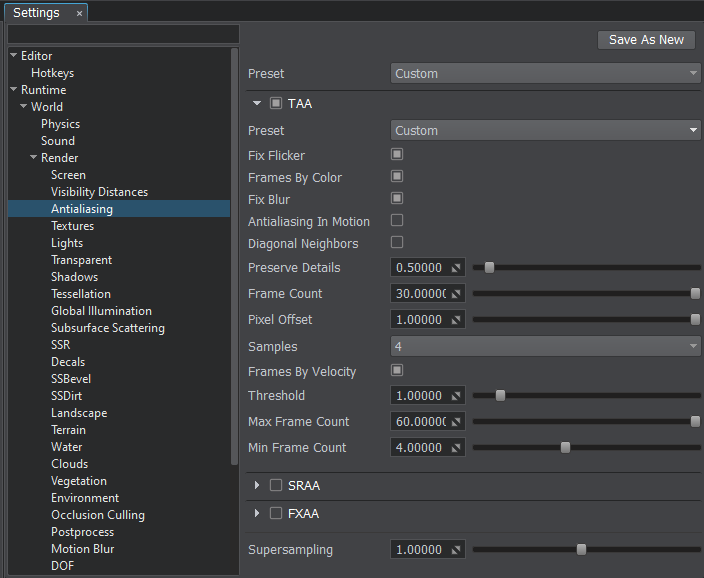Screen dimensions: 704x578
Task: Click the Threshold spinner arrow icon
Action: point(456,396)
